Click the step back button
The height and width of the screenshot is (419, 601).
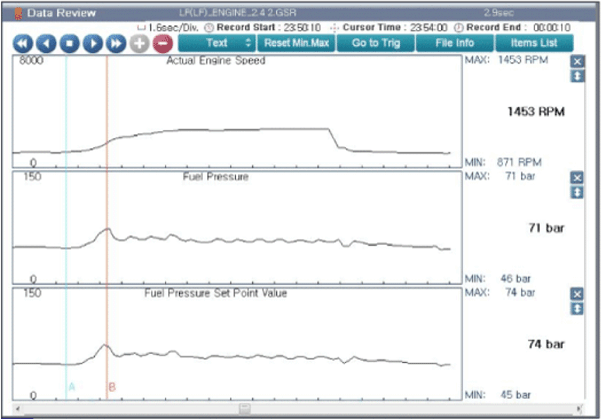[x=46, y=44]
